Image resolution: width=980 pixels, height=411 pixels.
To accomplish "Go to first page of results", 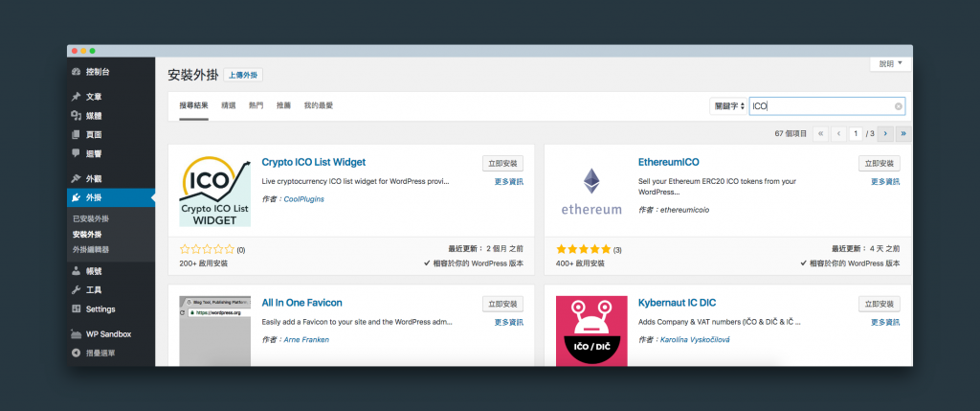I will (x=820, y=133).
